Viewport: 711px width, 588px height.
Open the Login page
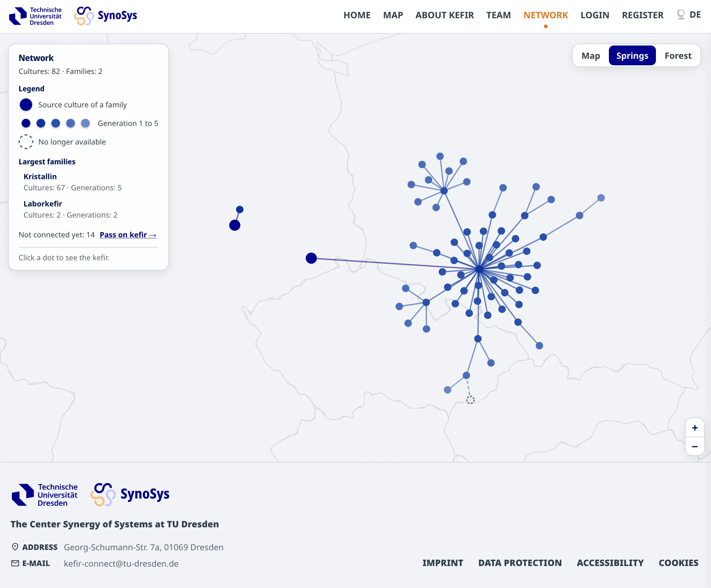(595, 15)
